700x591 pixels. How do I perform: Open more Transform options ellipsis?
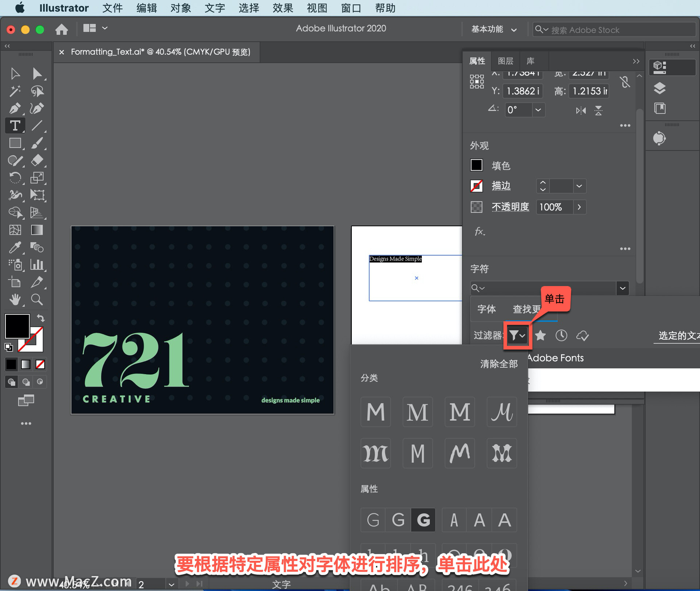pos(625,125)
